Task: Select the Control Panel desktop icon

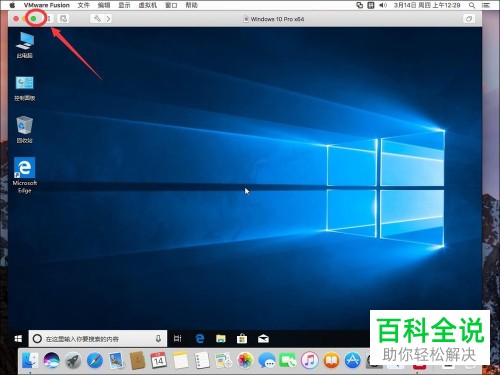Action: [25, 88]
